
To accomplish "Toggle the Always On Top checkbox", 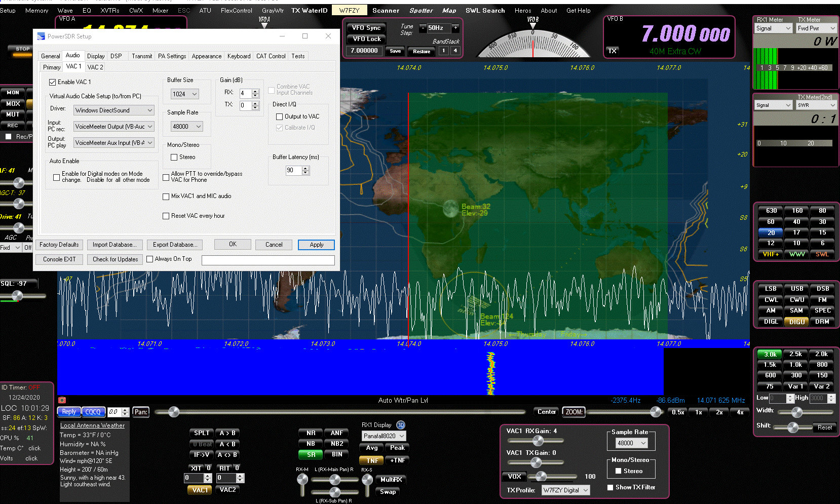I will [149, 259].
